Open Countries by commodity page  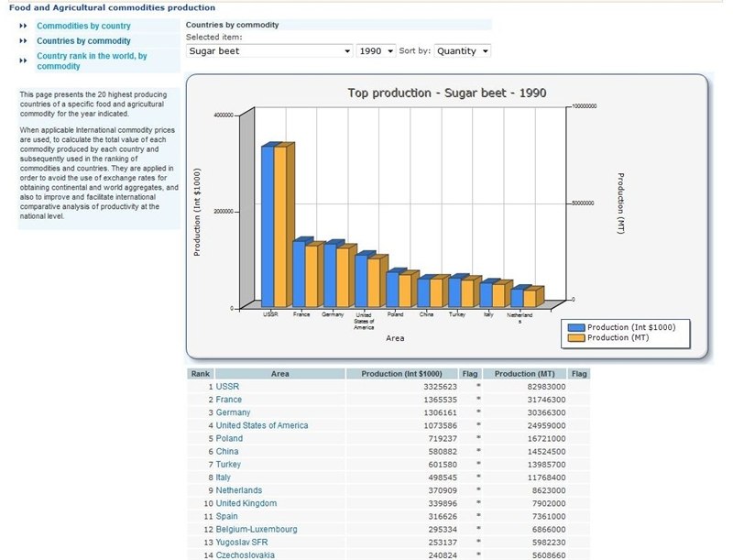(83, 41)
